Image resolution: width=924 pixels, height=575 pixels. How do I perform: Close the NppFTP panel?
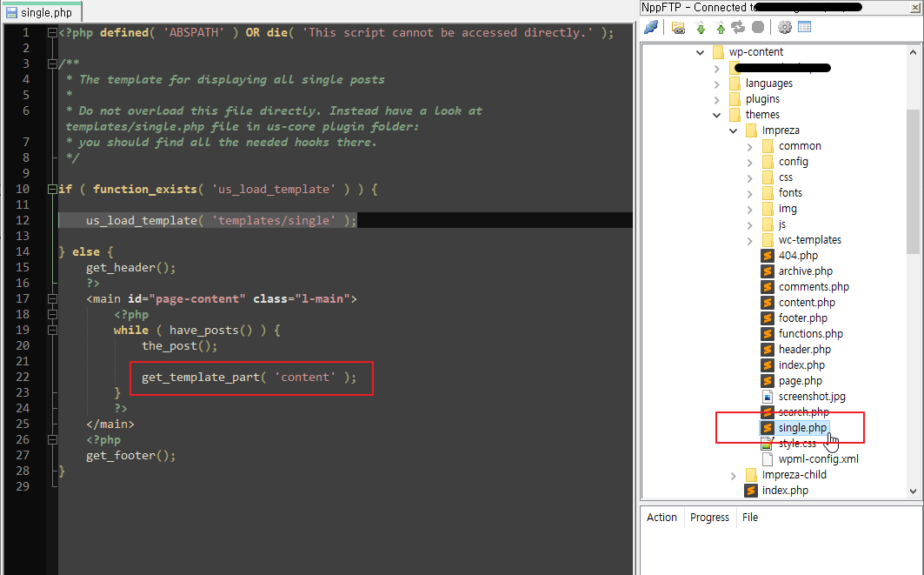click(915, 8)
